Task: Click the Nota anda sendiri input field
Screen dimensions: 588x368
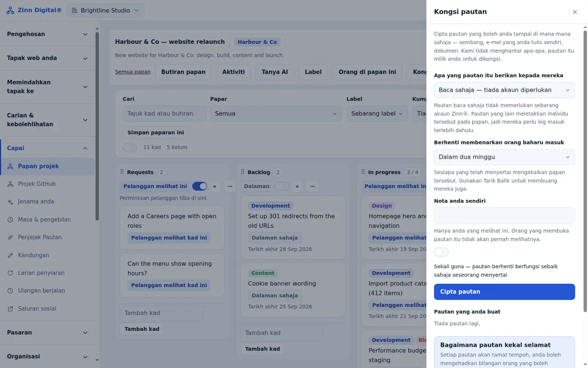Action: [504, 216]
